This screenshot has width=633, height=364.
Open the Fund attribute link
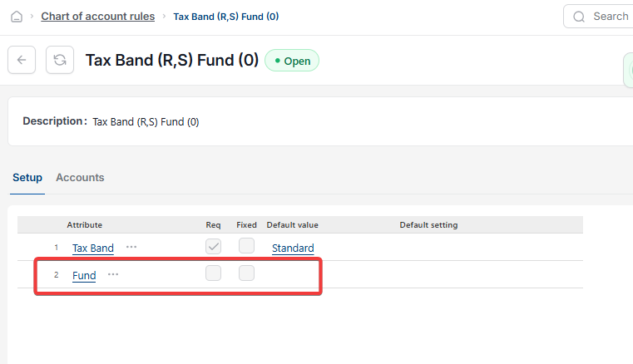pyautogui.click(x=84, y=276)
